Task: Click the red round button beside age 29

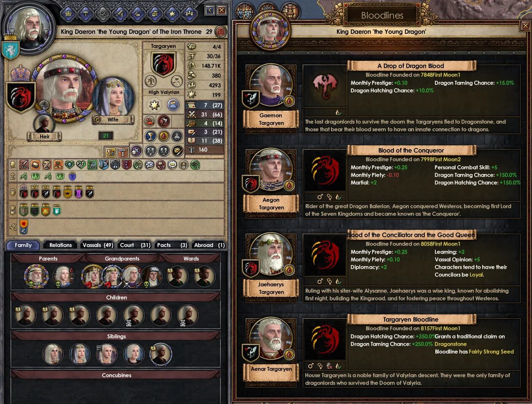Action: tap(220, 32)
